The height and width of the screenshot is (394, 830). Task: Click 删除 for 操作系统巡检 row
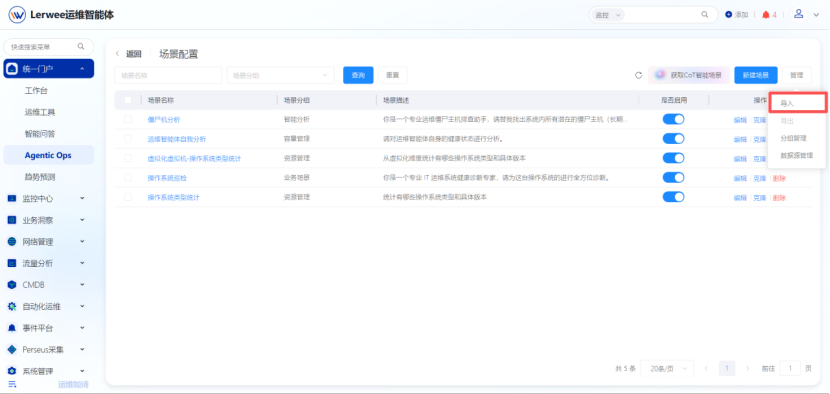(x=779, y=178)
